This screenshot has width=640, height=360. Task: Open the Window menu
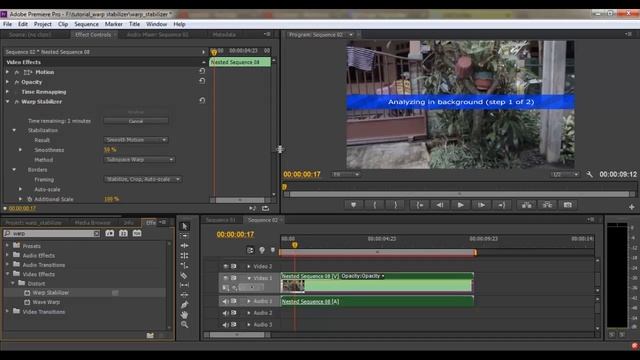(156, 24)
